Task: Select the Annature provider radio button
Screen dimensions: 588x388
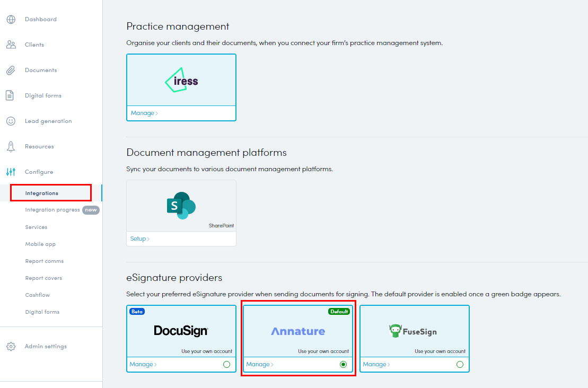Action: point(343,365)
